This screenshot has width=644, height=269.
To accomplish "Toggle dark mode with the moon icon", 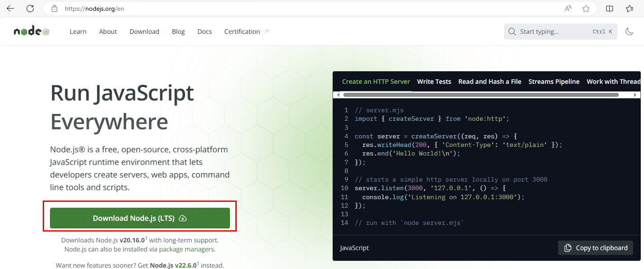I will coord(629,31).
